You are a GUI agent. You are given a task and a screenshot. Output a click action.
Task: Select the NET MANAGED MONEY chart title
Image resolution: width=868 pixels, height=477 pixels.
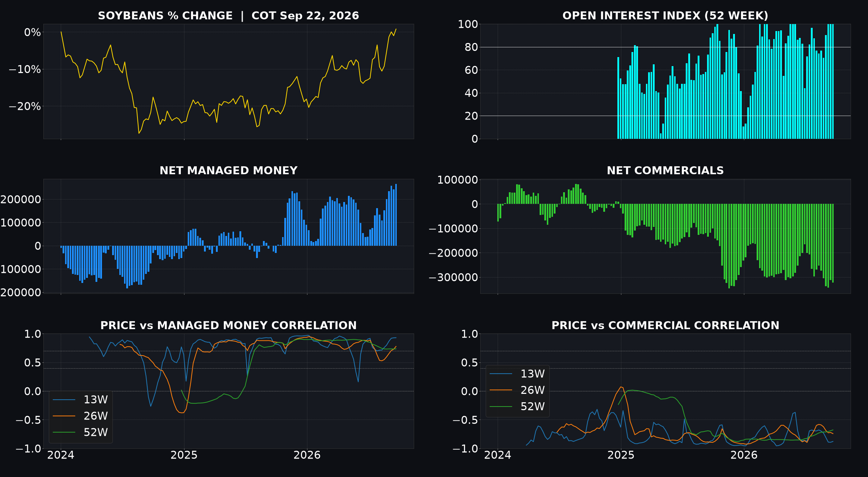(229, 171)
